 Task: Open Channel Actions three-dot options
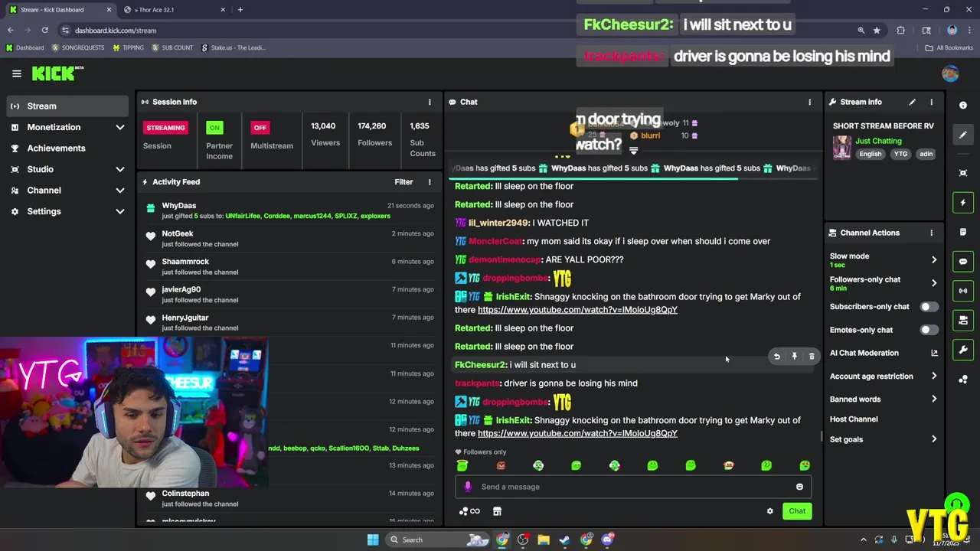point(931,233)
